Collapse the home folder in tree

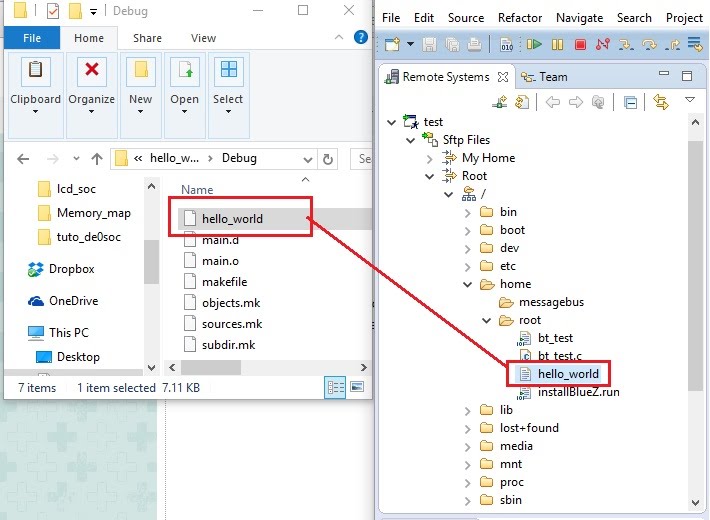(x=468, y=284)
